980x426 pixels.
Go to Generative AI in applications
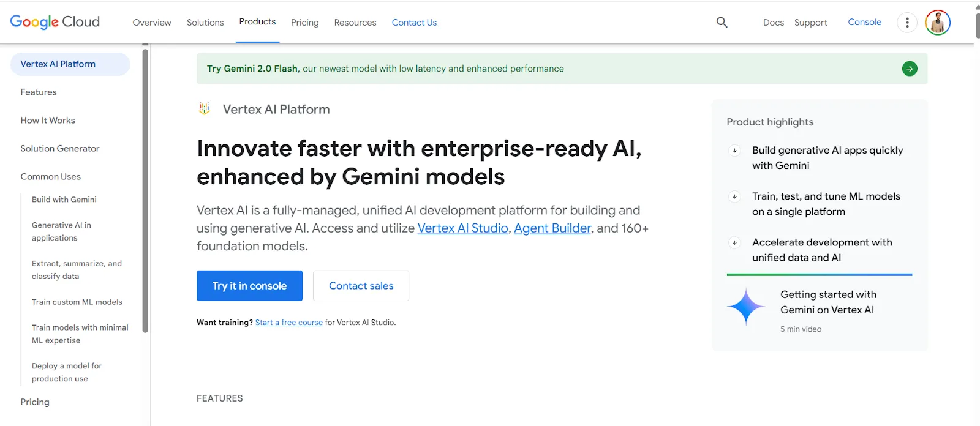pyautogui.click(x=61, y=231)
